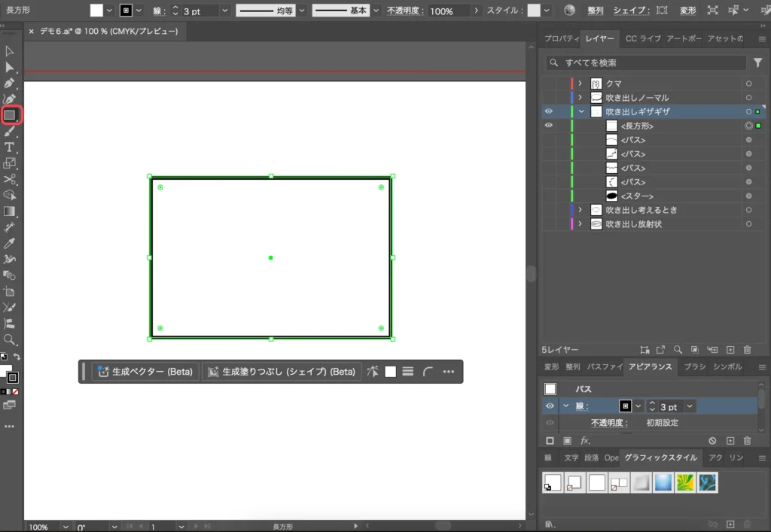Toggle visibility of the 長方形 sublayer
This screenshot has height=532, width=771.
coord(548,126)
